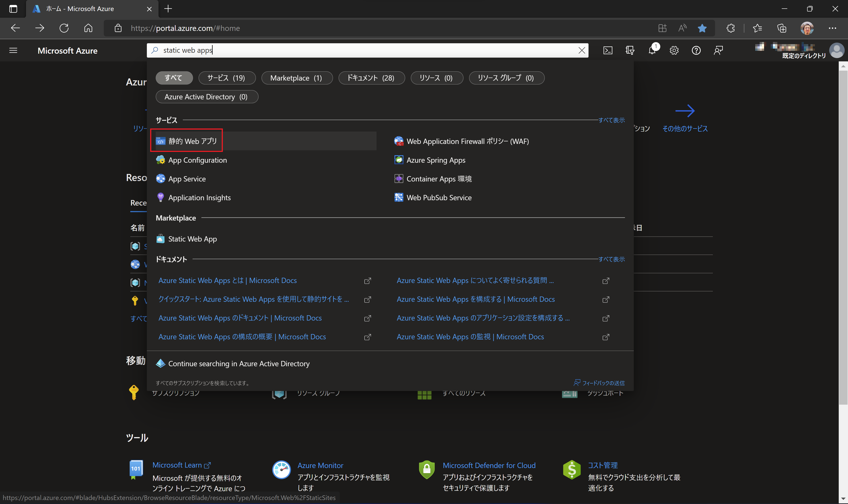
Task: Open browser extensions puzzle icon
Action: [731, 28]
